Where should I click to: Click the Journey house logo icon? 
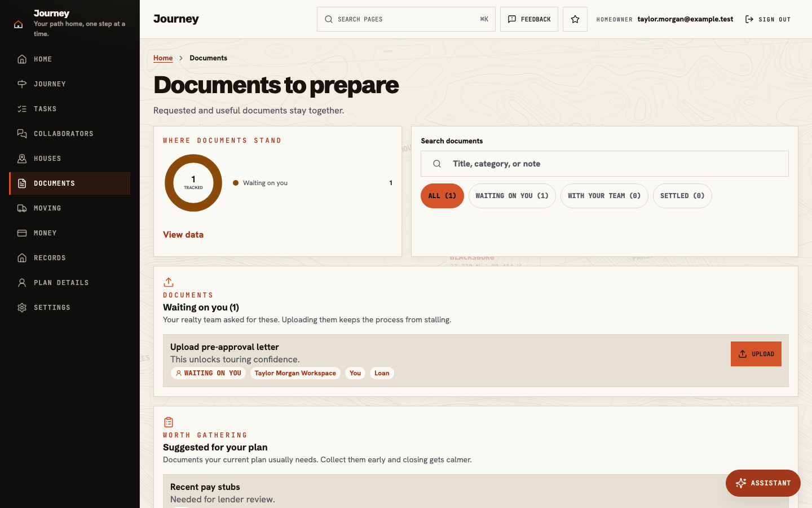(x=19, y=24)
